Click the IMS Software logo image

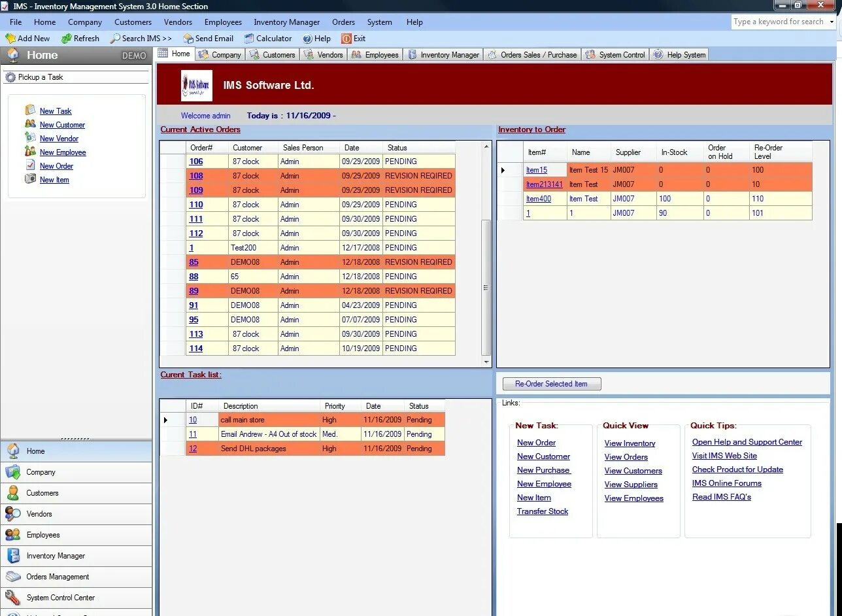point(197,85)
